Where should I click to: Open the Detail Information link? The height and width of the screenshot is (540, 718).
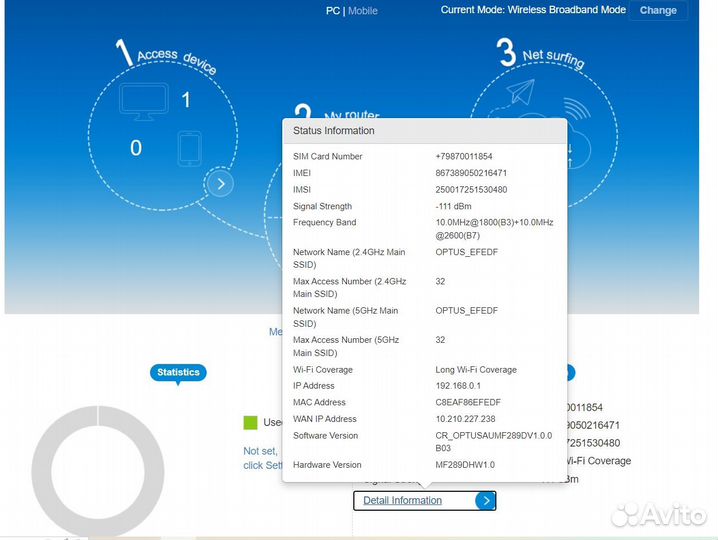(x=403, y=500)
